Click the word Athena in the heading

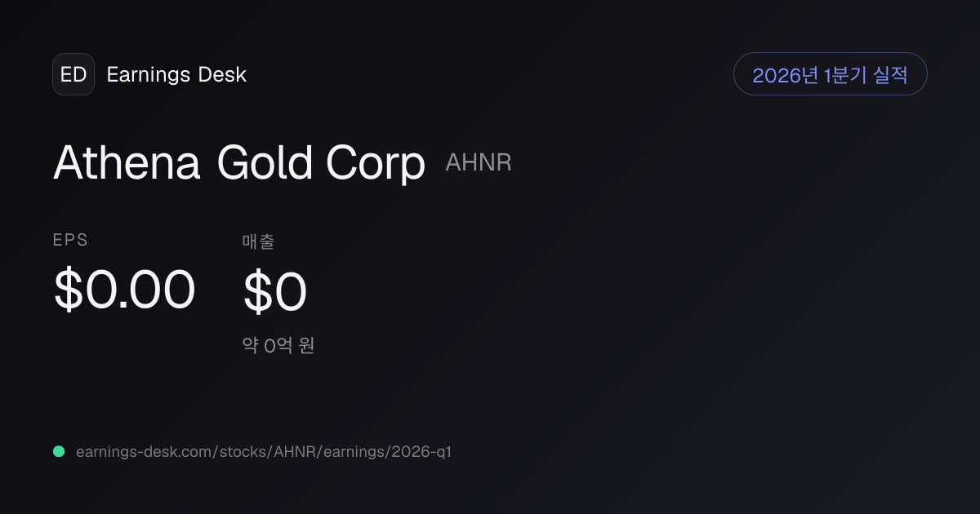[127, 163]
